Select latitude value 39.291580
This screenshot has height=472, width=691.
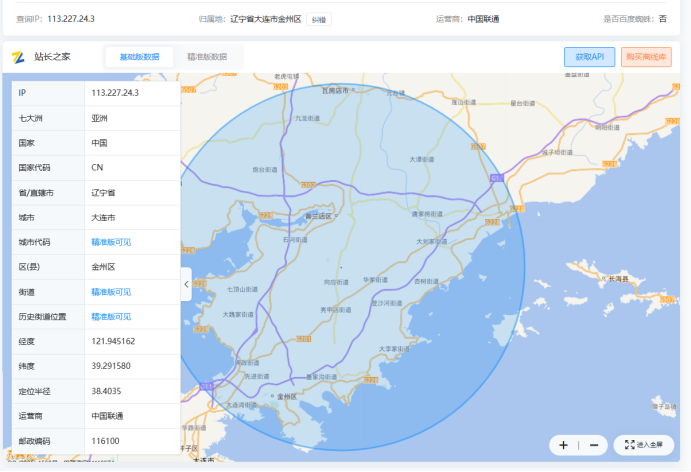coord(111,366)
